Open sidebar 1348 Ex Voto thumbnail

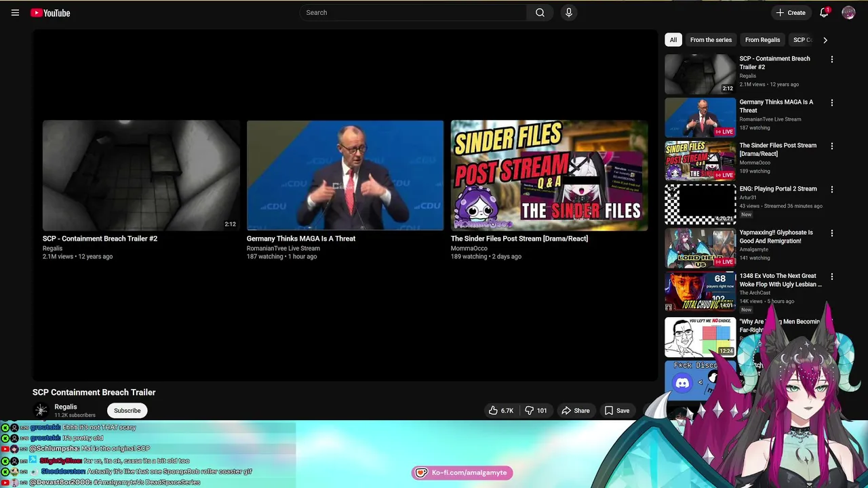[700, 291]
